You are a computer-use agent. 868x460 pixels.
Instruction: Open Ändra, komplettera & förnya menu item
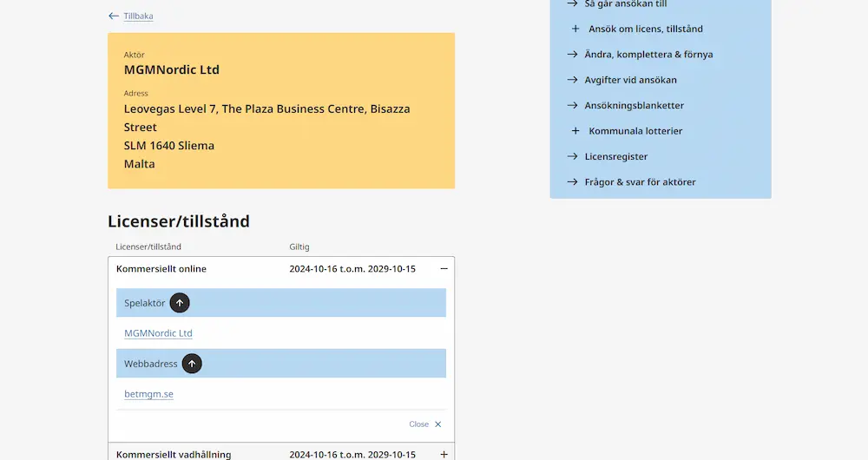pyautogui.click(x=648, y=55)
